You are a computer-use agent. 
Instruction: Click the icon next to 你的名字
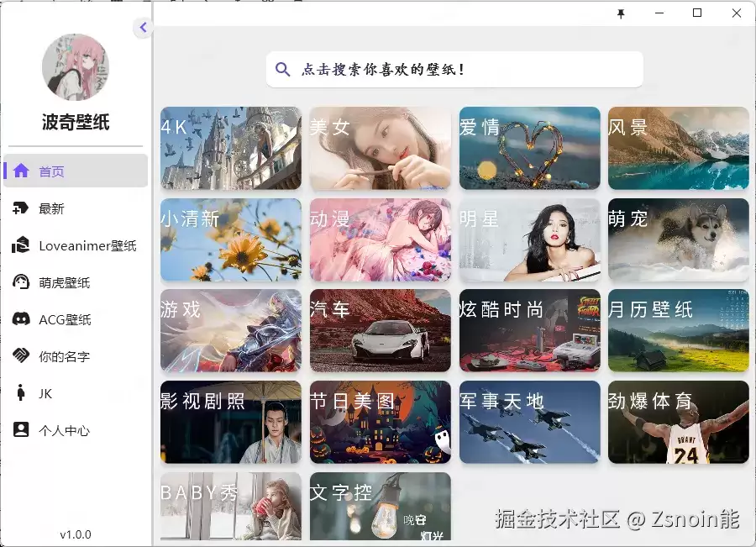pyautogui.click(x=21, y=355)
